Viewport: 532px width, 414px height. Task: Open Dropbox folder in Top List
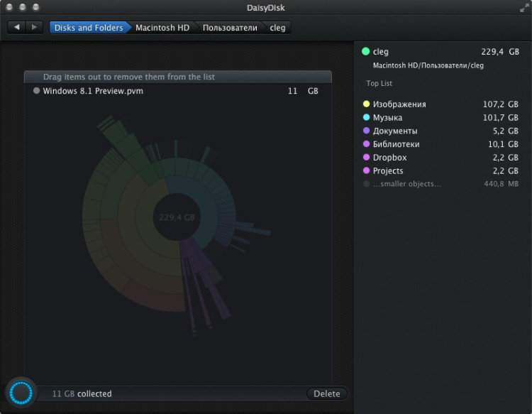tap(440, 157)
